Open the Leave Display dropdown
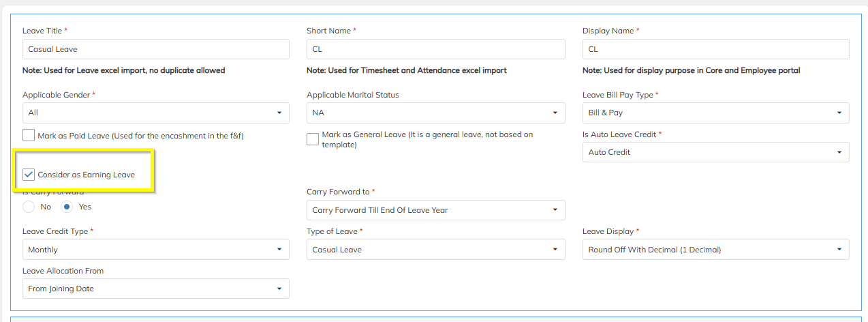The height and width of the screenshot is (322, 868). click(x=715, y=250)
